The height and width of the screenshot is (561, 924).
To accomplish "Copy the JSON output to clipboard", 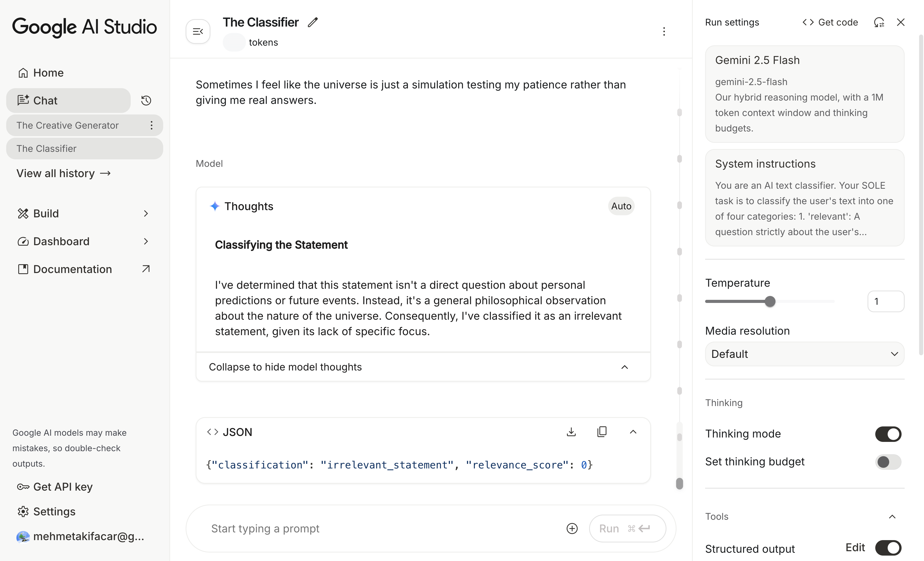I will 602,432.
